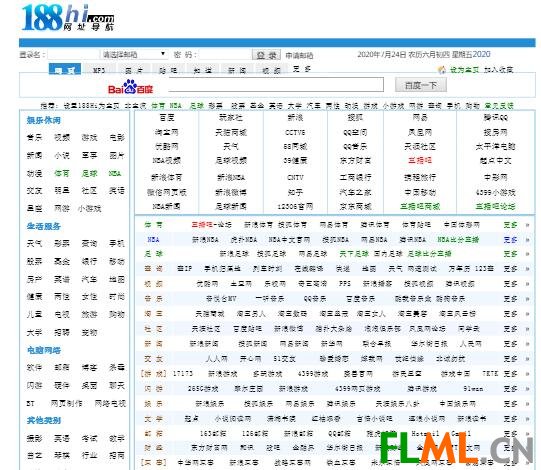This screenshot has height=470, width=541.
Task: Select the 新闻 search tab
Action: point(237,70)
